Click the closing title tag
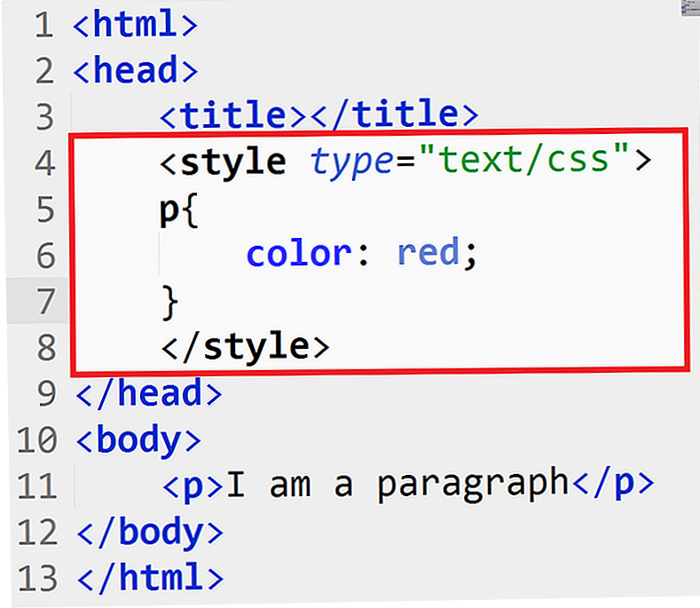This screenshot has height=608, width=700. [394, 114]
